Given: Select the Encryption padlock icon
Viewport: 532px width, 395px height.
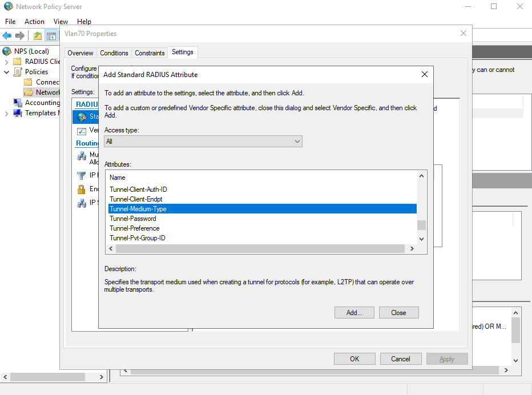Looking at the screenshot, I should click(81, 190).
